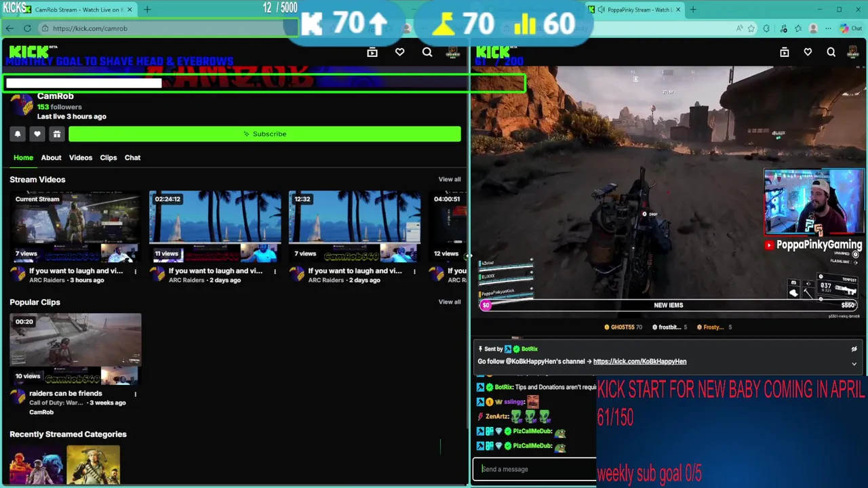Click ZenArtz username in chat

click(x=497, y=417)
